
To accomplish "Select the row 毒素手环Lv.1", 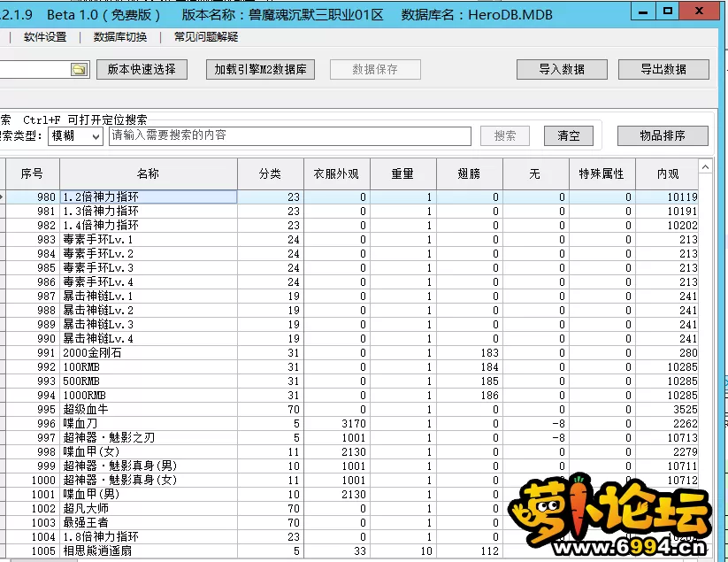I will point(351,239).
